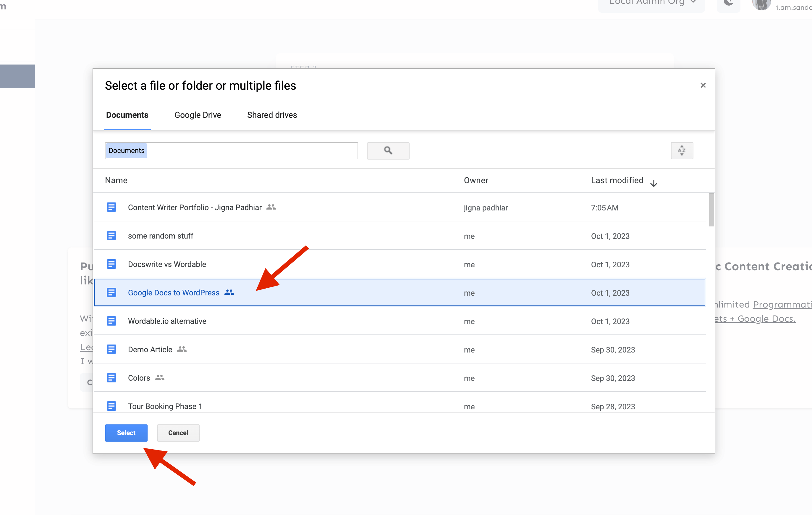Toggle the Last modified sort arrow
This screenshot has width=812, height=515.
(654, 183)
